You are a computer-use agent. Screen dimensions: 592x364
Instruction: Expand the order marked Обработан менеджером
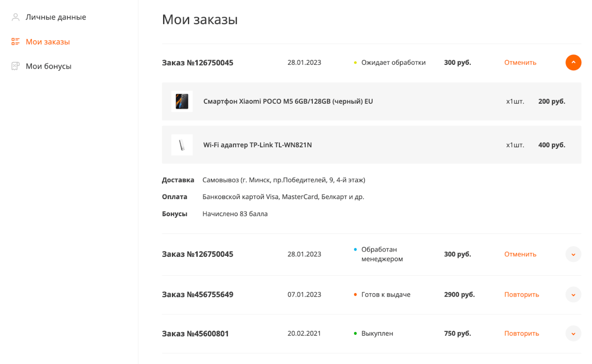[x=573, y=254]
